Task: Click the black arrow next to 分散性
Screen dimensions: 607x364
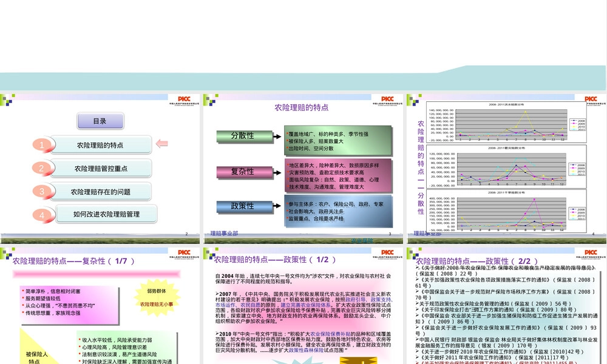Action: [277, 136]
